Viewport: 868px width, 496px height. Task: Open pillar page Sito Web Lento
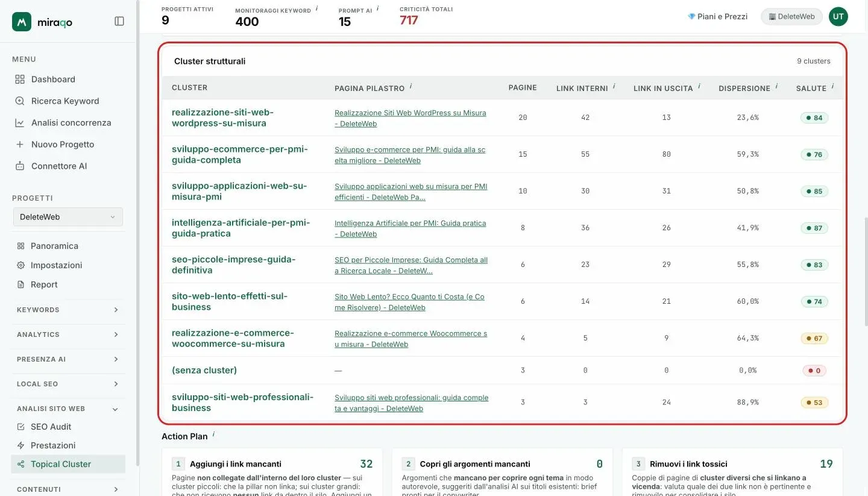coord(409,302)
